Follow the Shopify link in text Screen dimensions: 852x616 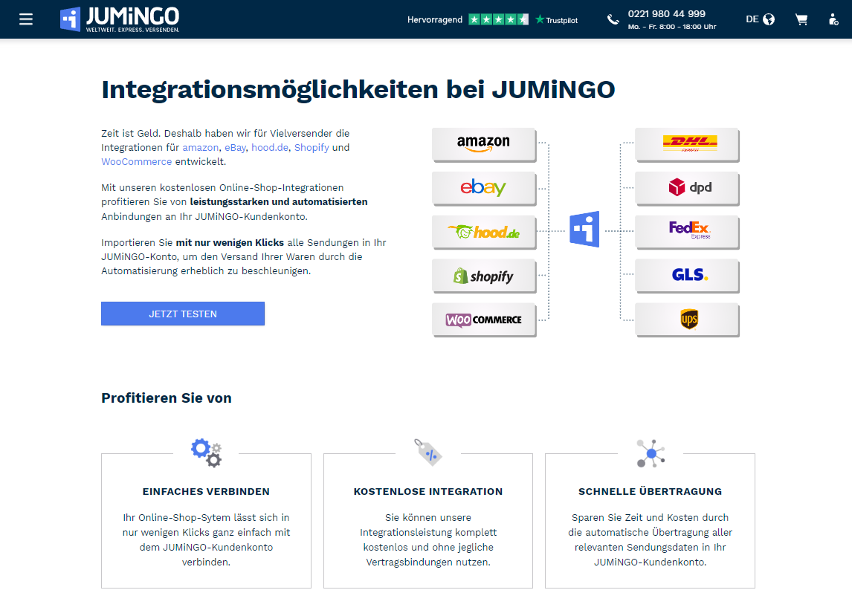click(312, 147)
